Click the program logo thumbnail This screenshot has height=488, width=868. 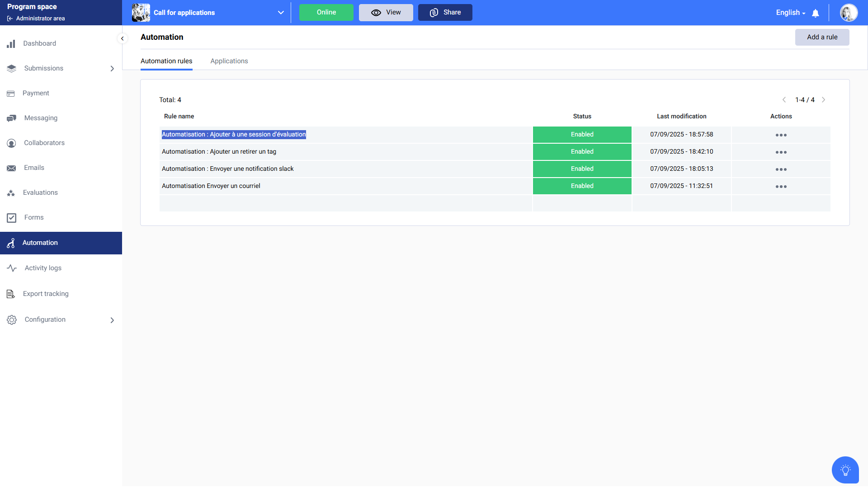[x=141, y=13]
